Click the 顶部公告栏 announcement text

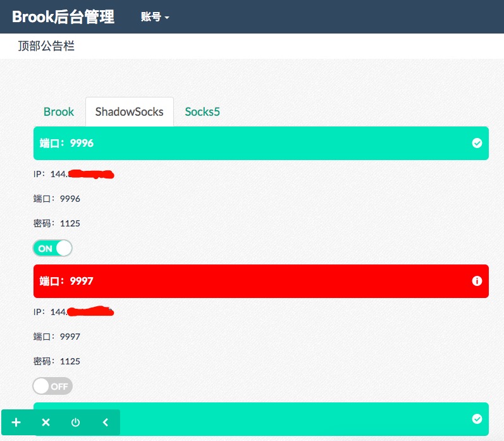point(46,46)
